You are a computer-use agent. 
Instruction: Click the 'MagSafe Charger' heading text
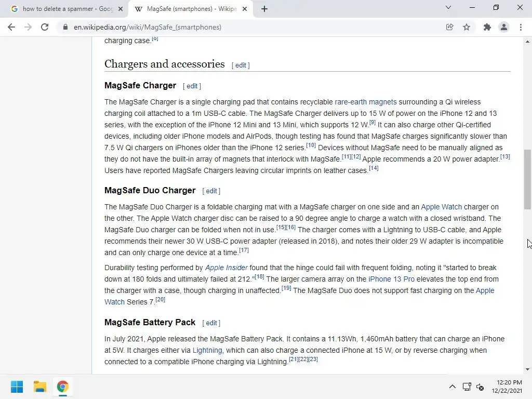click(140, 86)
